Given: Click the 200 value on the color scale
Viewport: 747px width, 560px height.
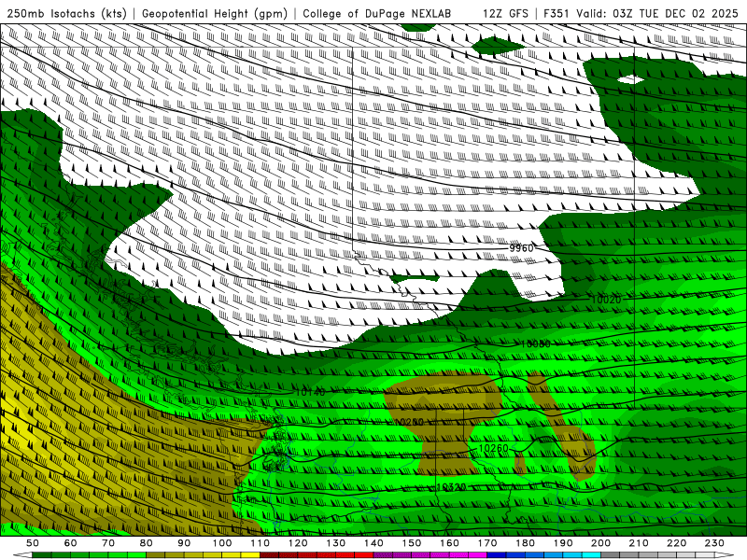Looking at the screenshot, I should [600, 543].
